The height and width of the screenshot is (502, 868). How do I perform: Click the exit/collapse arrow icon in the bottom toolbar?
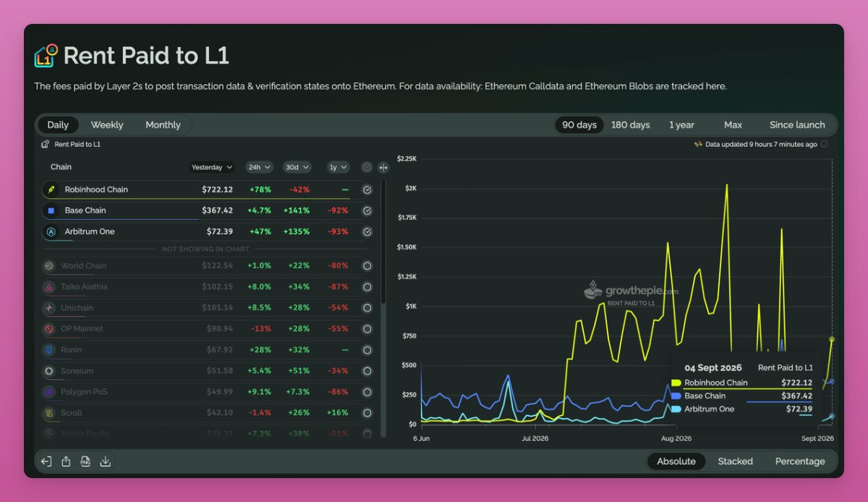[46, 461]
